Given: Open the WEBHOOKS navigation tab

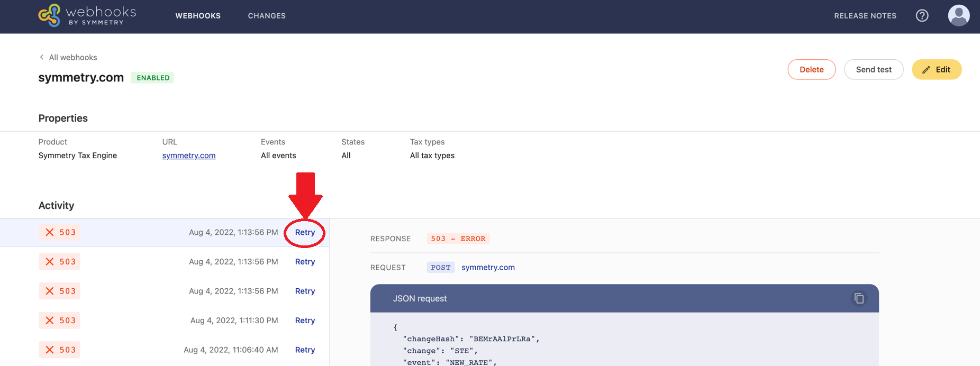Looking at the screenshot, I should point(198,16).
